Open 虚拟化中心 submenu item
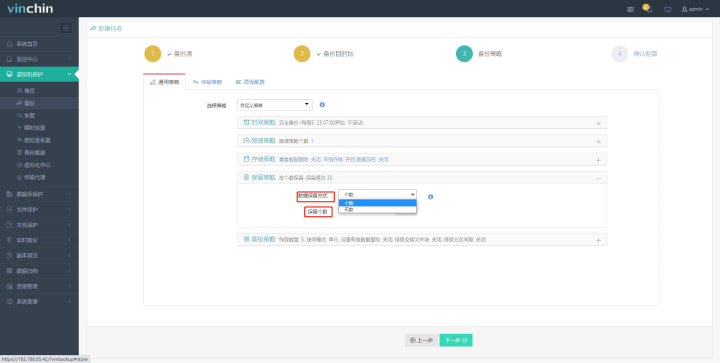Image resolution: width=720 pixels, height=363 pixels. 37,165
